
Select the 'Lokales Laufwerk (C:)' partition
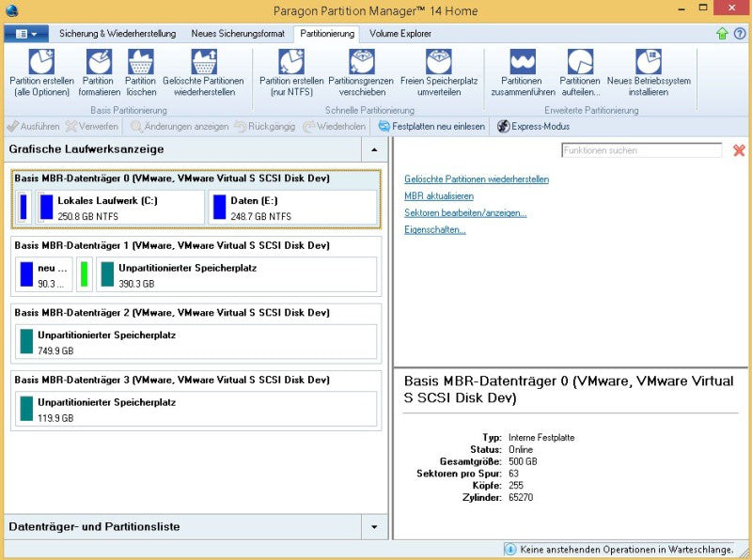120,208
